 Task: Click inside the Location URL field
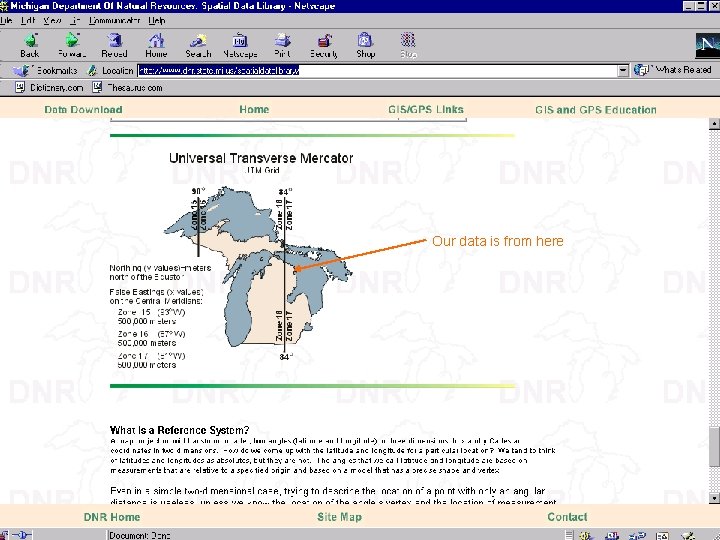[377, 70]
